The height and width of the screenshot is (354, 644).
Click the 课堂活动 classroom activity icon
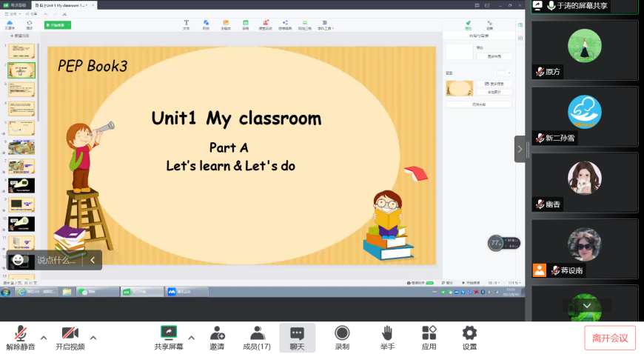click(x=265, y=24)
